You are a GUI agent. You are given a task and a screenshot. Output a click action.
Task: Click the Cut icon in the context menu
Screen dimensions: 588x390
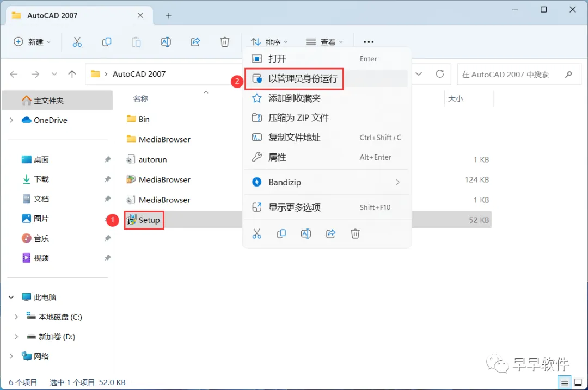click(256, 234)
